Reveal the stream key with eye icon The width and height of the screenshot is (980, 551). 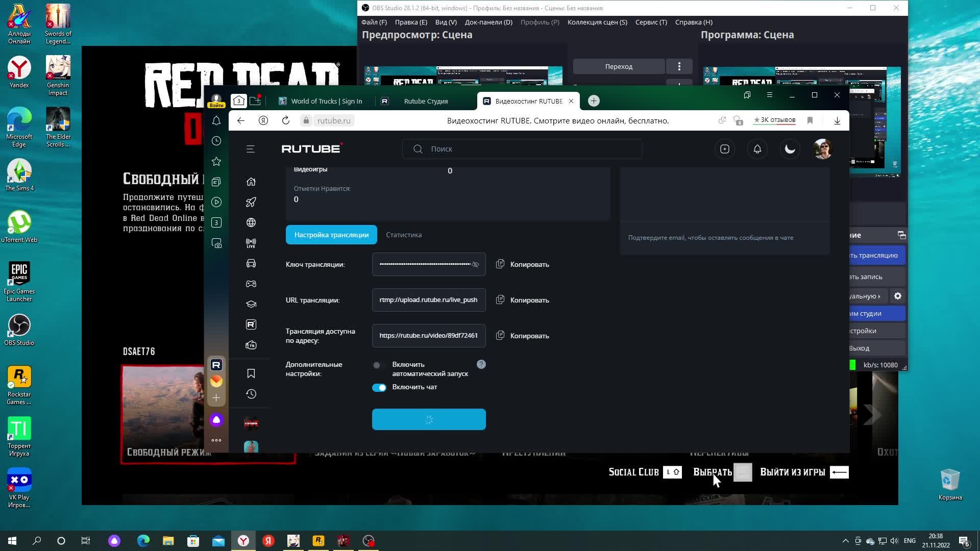tap(475, 264)
